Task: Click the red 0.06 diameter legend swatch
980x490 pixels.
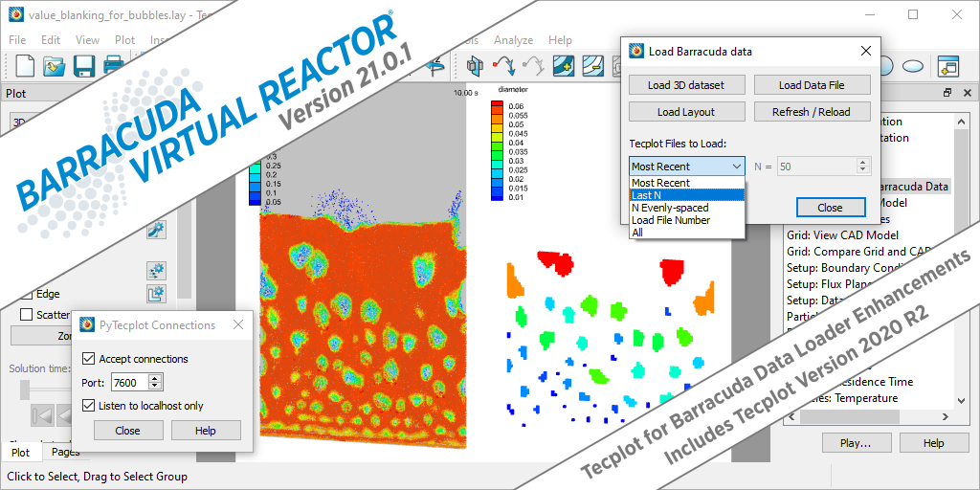Action: [x=498, y=105]
